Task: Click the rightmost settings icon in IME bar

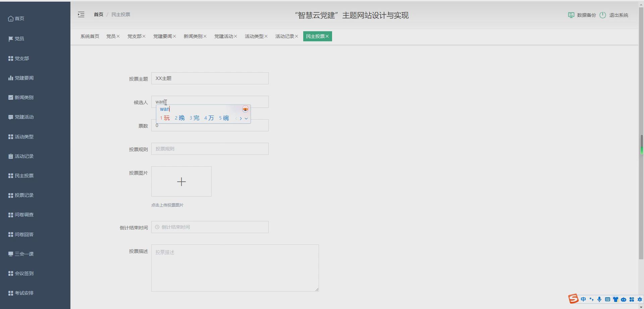Action: coord(640,299)
